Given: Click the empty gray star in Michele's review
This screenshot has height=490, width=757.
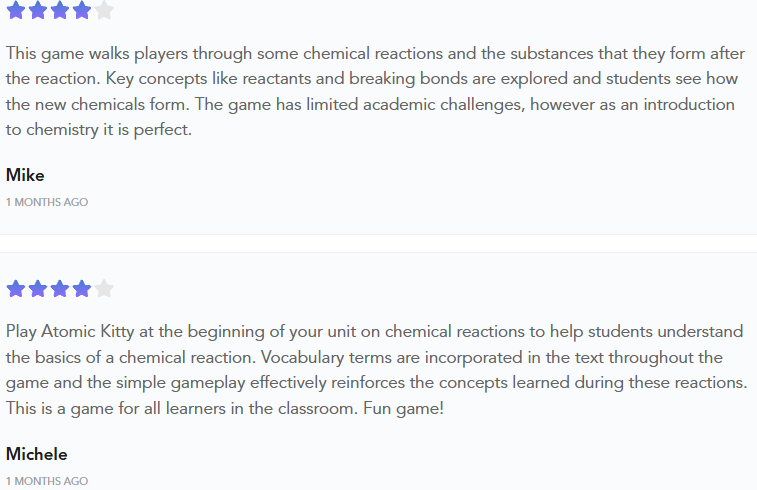Looking at the screenshot, I should pos(104,289).
